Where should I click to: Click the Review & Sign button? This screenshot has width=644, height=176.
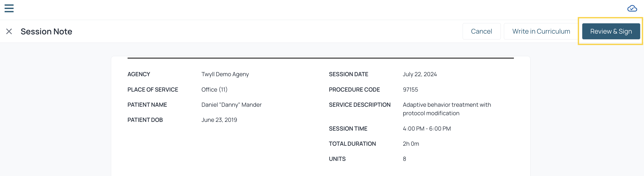point(611,31)
